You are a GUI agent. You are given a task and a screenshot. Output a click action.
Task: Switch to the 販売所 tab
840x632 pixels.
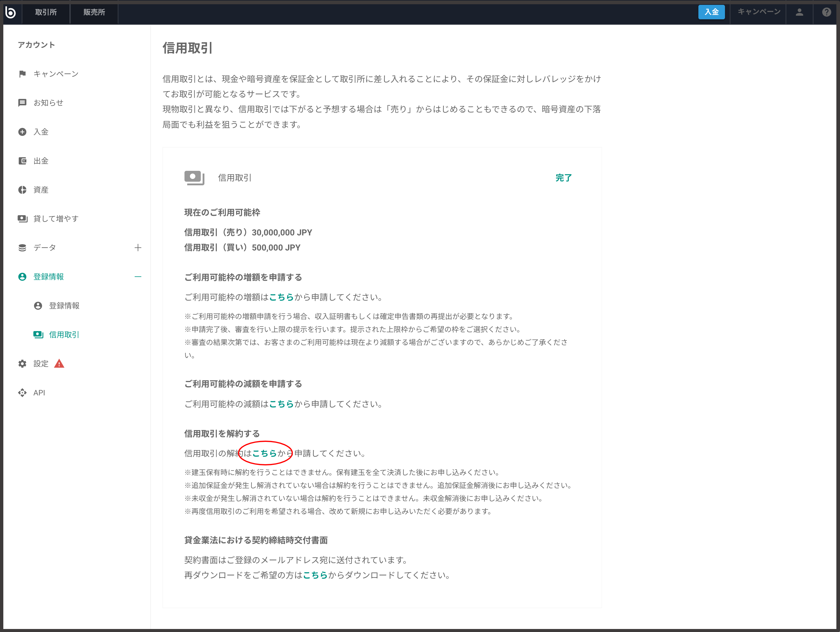tap(93, 12)
